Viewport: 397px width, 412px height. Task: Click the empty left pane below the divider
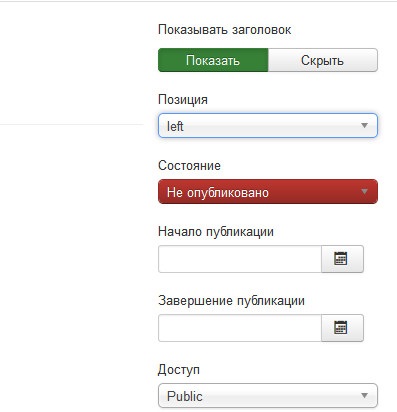point(72,267)
